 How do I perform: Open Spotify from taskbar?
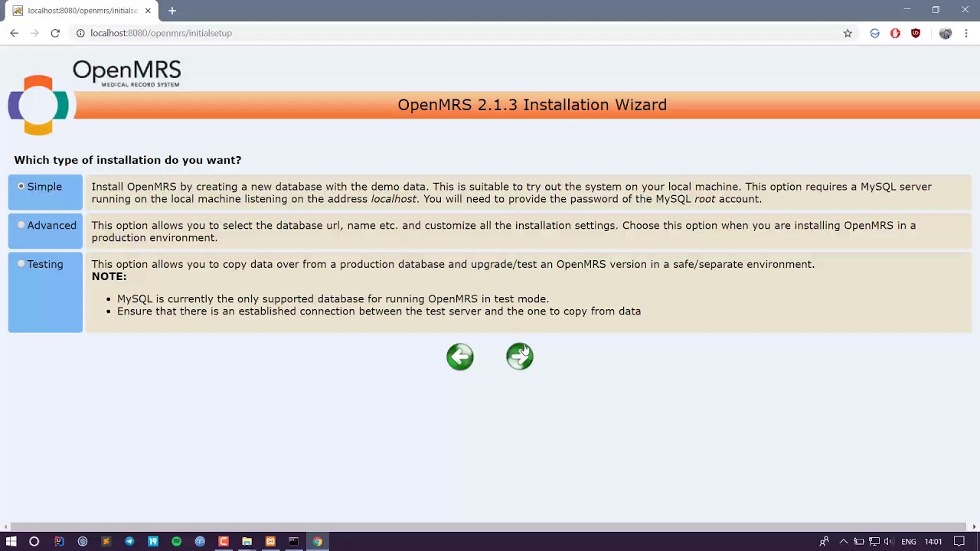tap(176, 542)
